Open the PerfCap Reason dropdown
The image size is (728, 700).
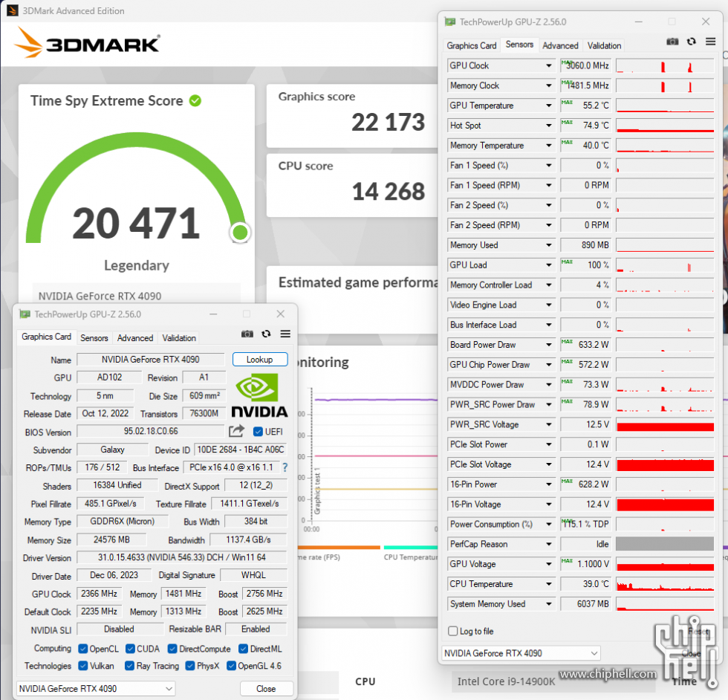click(x=549, y=544)
